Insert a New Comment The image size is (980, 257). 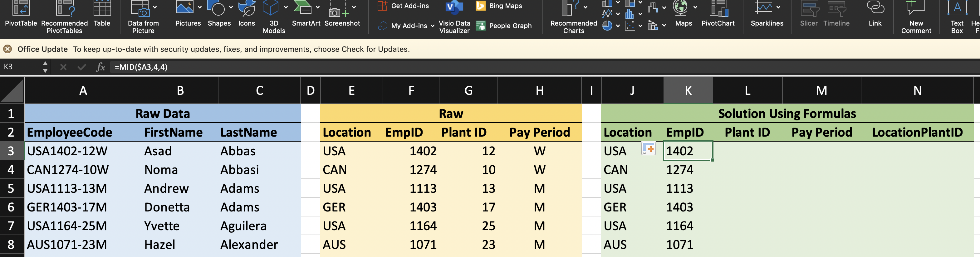[916, 17]
